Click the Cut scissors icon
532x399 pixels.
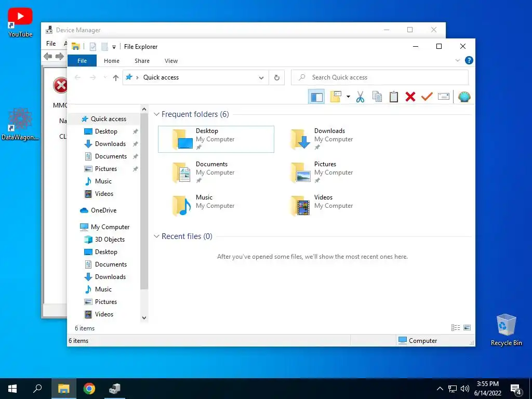(x=360, y=97)
